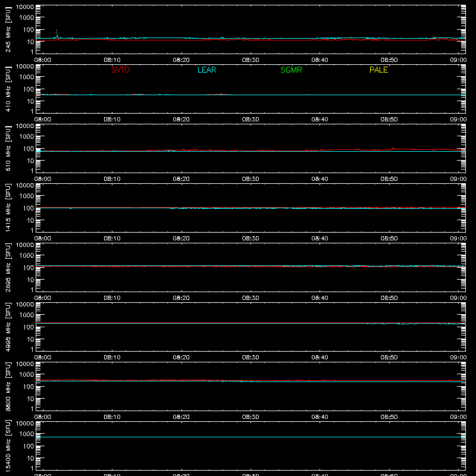This screenshot has height=476, width=476.
Task: Click 08:20 tick label under 1415 MHz plot
Action: [181, 239]
